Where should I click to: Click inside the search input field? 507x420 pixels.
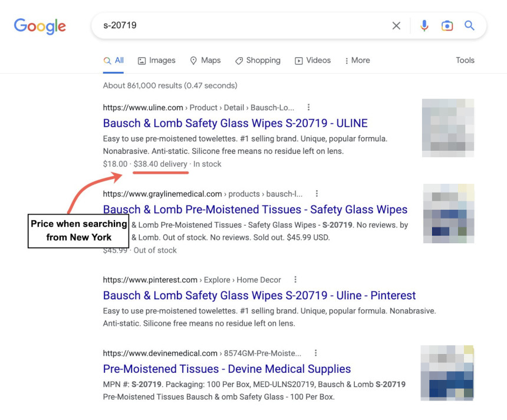(236, 25)
